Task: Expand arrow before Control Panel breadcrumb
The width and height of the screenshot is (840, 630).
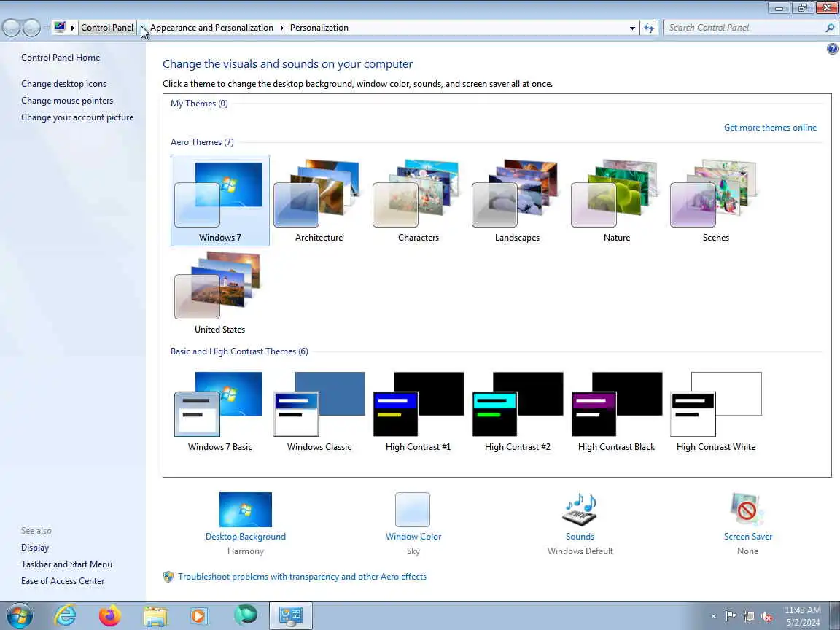Action: click(x=72, y=28)
